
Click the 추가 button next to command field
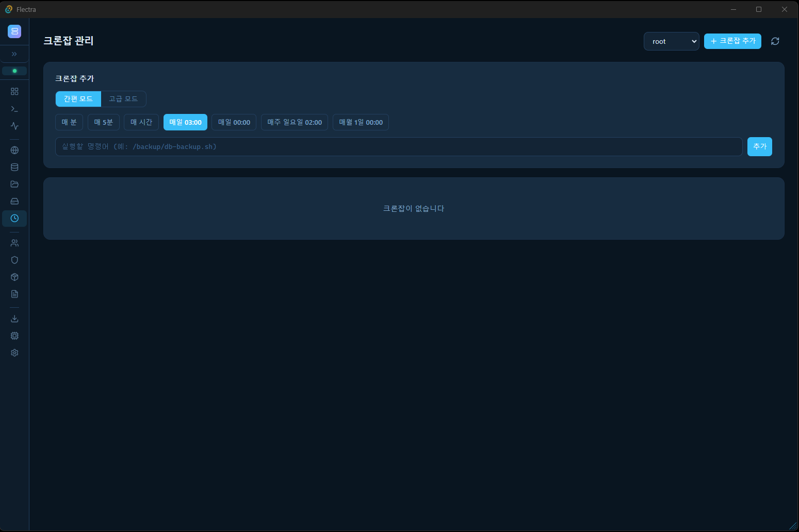pos(759,146)
